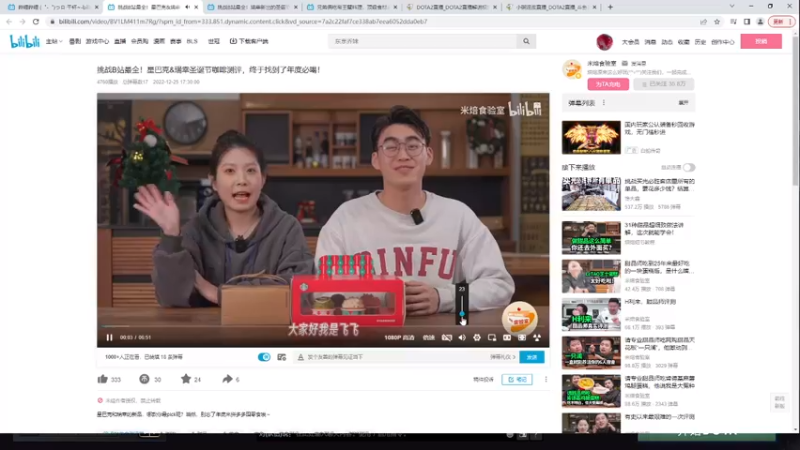The height and width of the screenshot is (450, 800).
Task: Expand the danmaku list panel
Action: (683, 103)
